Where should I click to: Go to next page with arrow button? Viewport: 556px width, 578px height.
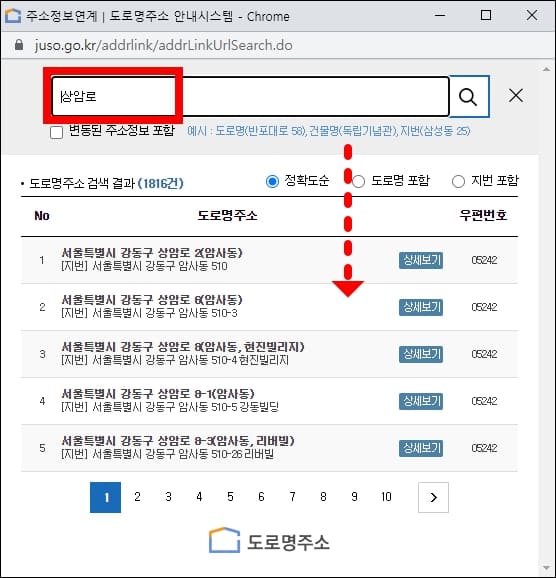[433, 497]
